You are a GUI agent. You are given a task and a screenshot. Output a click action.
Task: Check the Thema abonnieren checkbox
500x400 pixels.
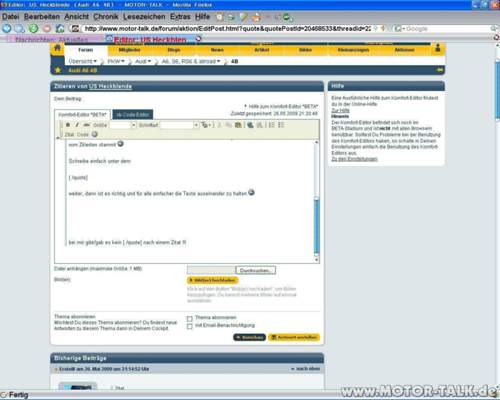point(190,318)
